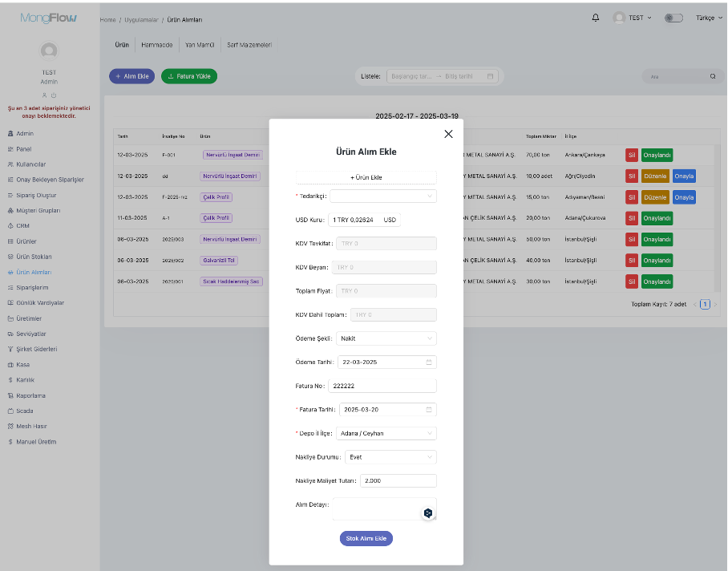Click the Ürün Alımları sidebar icon
728x571 pixels.
[10, 272]
